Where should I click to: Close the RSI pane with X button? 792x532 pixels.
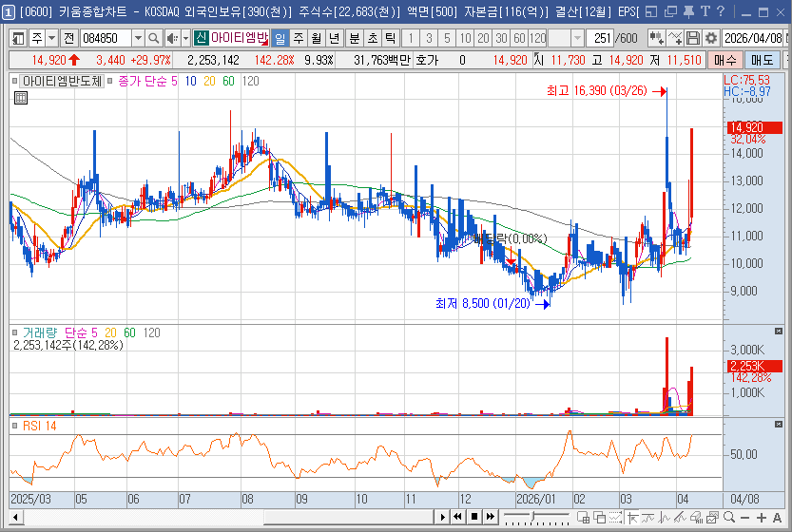779,425
